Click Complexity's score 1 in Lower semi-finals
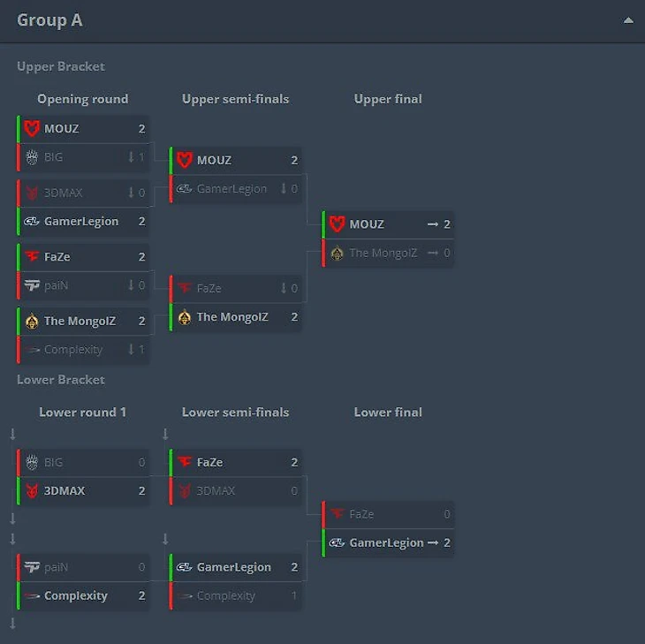Image resolution: width=645 pixels, height=644 pixels. click(x=294, y=595)
